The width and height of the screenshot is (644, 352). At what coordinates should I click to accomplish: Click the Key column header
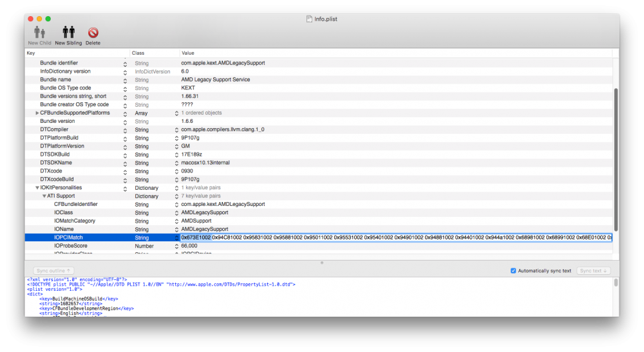click(x=77, y=53)
